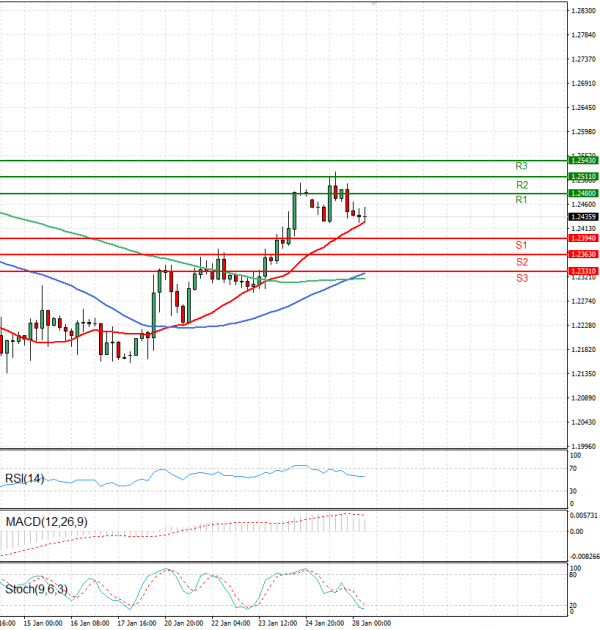Click the 24 Jan 20:00 time label
This screenshot has height=630, width=600.
(x=325, y=623)
